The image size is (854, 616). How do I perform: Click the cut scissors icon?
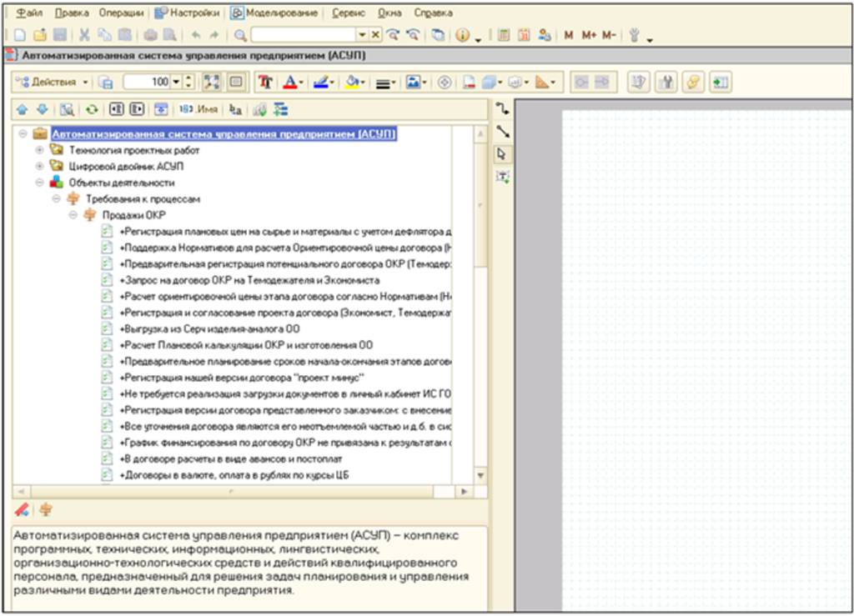point(84,35)
